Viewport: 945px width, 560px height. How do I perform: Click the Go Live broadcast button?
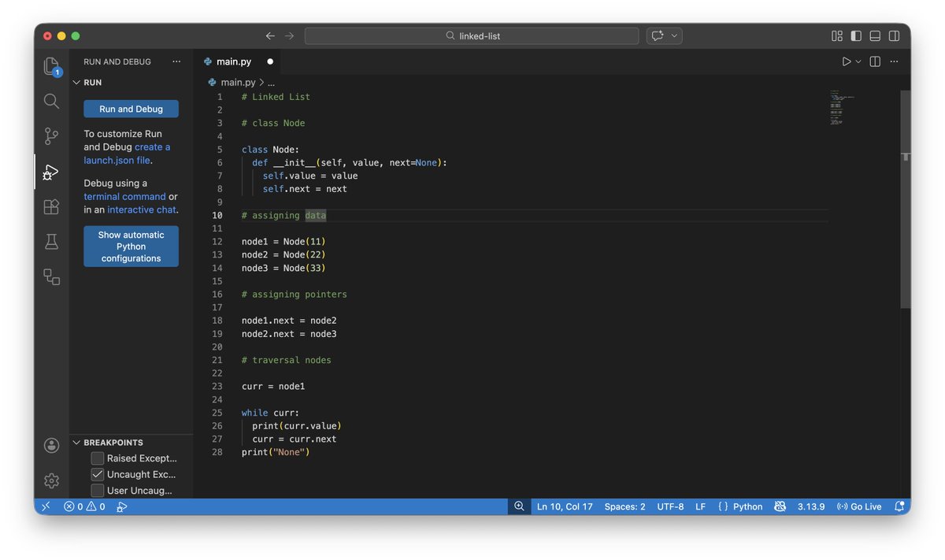[x=858, y=506]
